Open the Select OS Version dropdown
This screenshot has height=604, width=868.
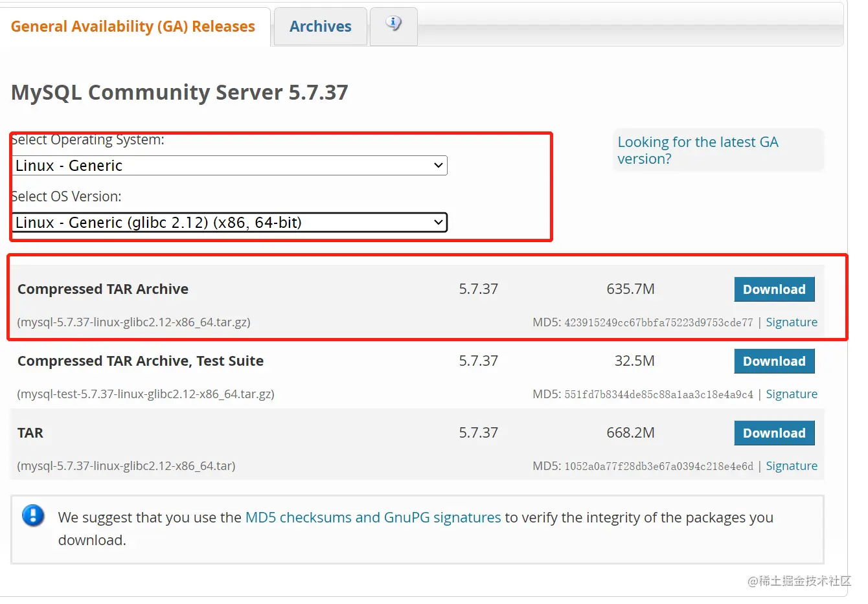click(230, 223)
